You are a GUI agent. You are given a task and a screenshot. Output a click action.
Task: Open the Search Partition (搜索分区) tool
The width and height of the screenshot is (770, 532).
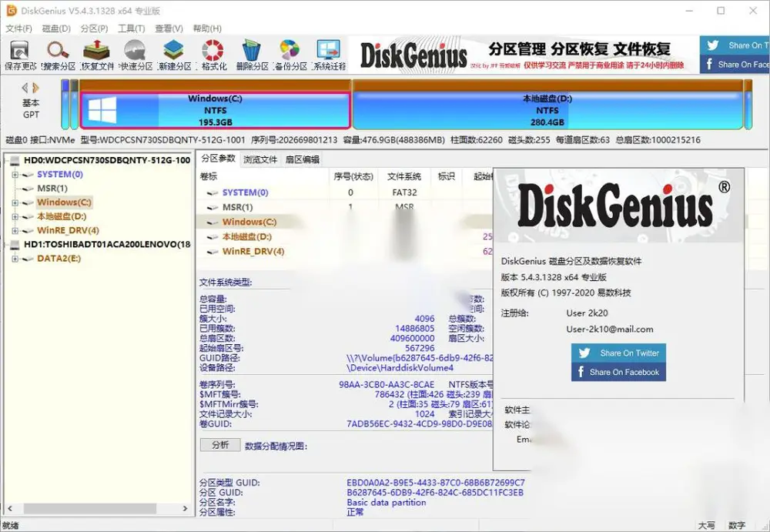[x=58, y=51]
